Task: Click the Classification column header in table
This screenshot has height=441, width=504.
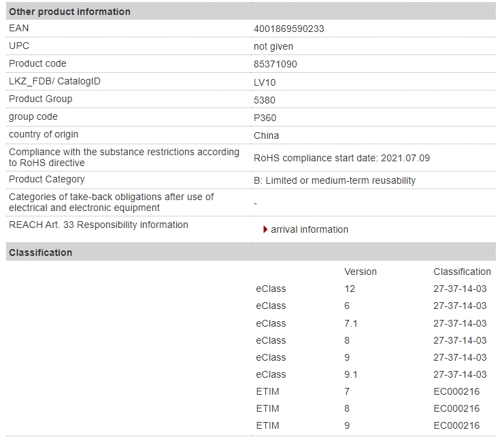Action: [462, 272]
